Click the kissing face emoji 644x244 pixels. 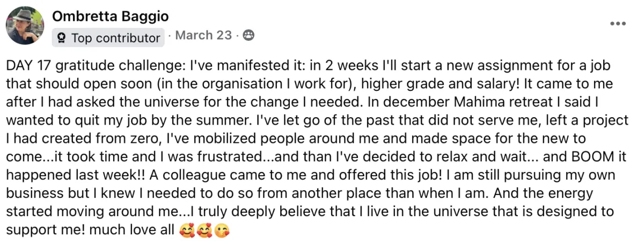(220, 232)
